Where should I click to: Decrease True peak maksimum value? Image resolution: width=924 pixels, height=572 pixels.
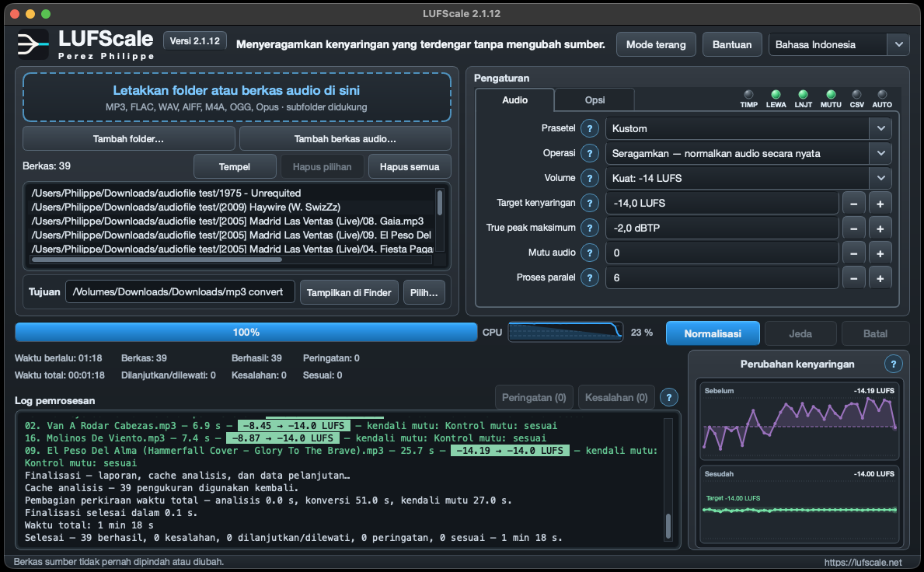pyautogui.click(x=854, y=228)
